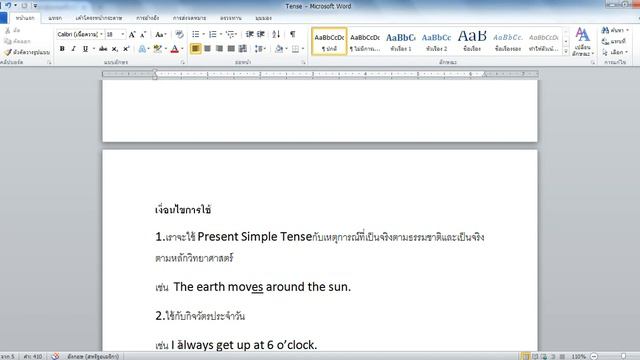This screenshot has height=360, width=640.
Task: Click the Thai Distributed alignment icon
Action: tap(243, 49)
